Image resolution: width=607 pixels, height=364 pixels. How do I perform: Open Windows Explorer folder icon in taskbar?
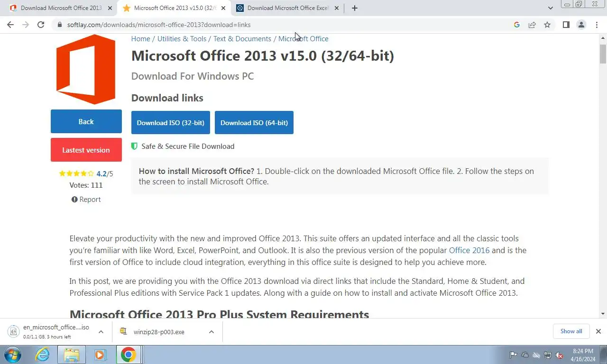coord(71,355)
